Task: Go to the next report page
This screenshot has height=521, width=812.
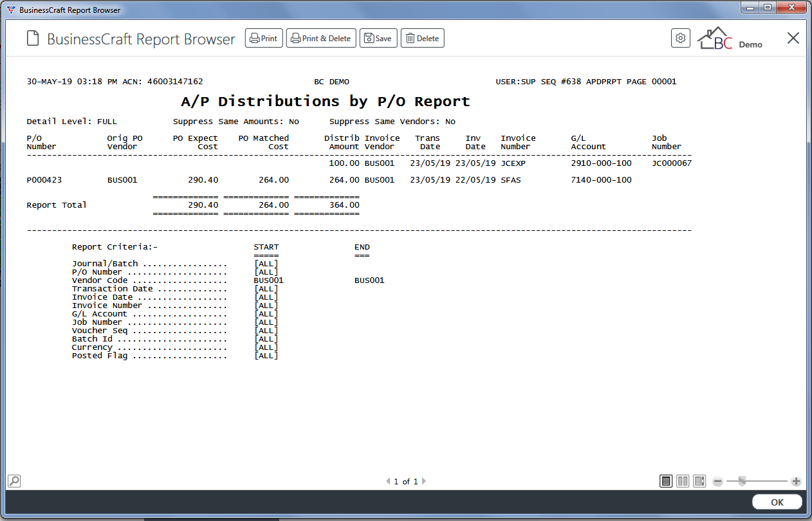Action: point(424,481)
